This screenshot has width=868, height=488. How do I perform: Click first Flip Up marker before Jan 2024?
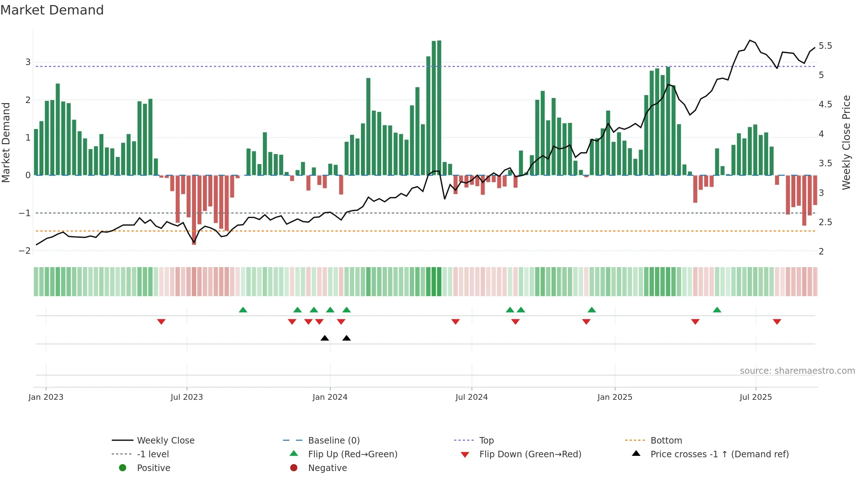pyautogui.click(x=243, y=310)
